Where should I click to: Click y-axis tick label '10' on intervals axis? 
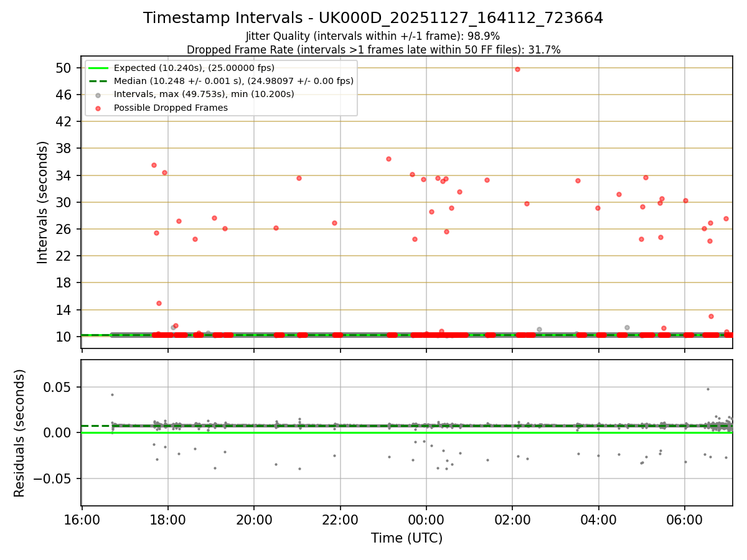coord(65,337)
